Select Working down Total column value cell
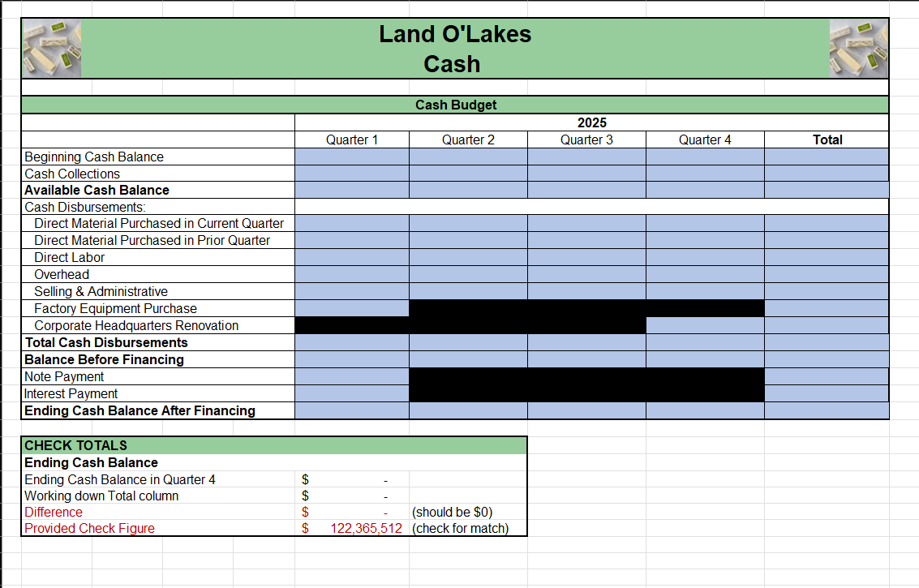Viewport: 919px width, 588px height. (x=352, y=496)
